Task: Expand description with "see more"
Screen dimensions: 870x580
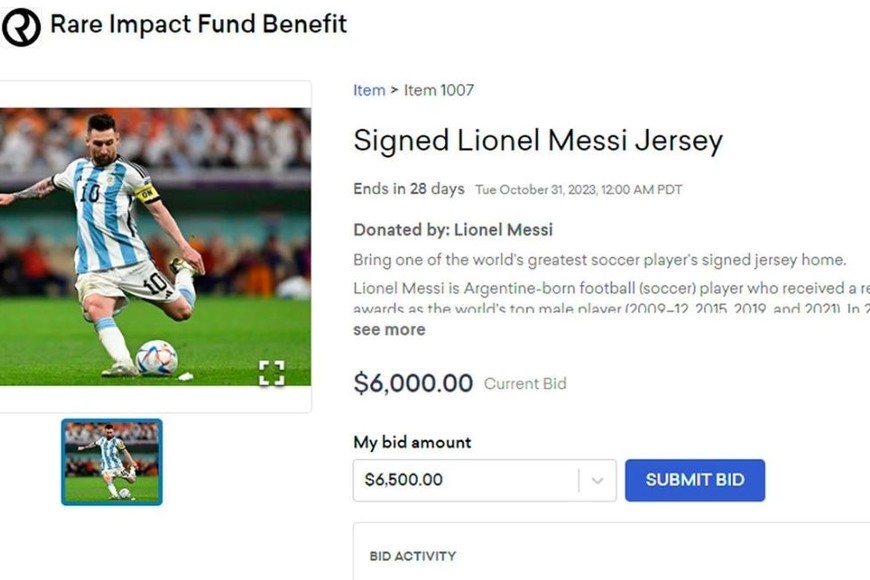Action: (x=389, y=329)
